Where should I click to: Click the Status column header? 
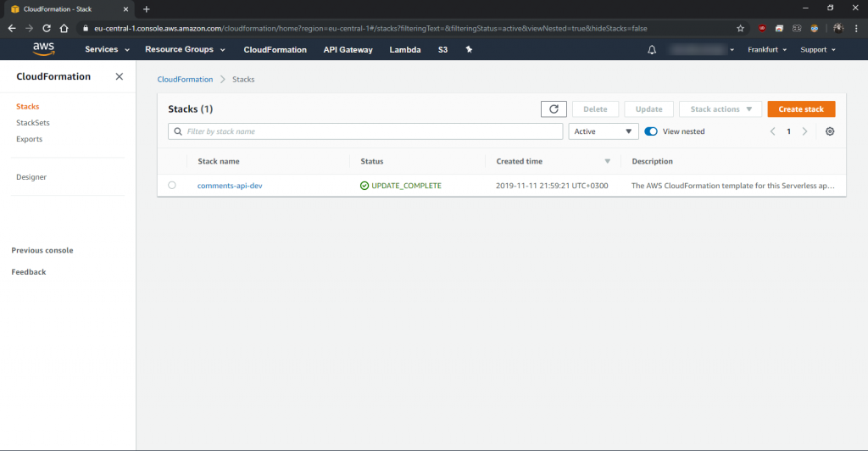click(372, 161)
